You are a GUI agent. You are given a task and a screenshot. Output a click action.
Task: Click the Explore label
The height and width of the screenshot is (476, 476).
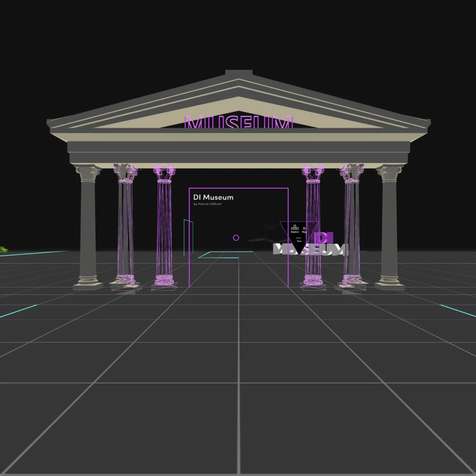tap(295, 232)
